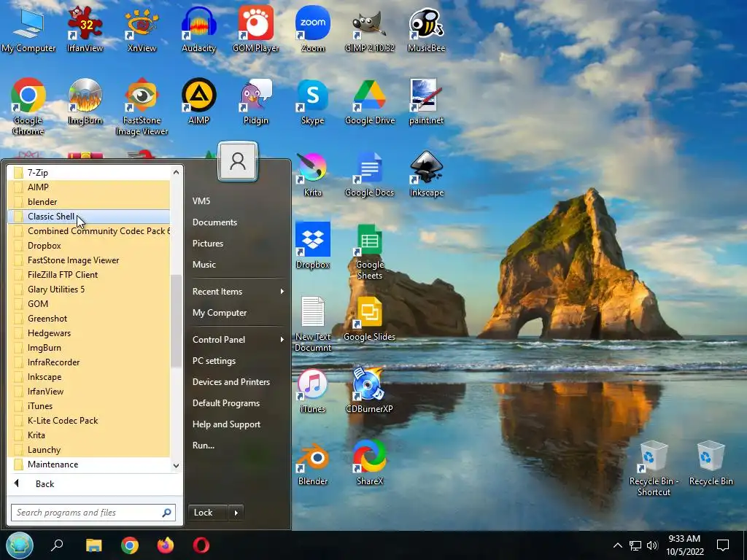Viewport: 747px width, 560px height.
Task: Open Google Sheets desktop shortcut
Action: tap(370, 251)
